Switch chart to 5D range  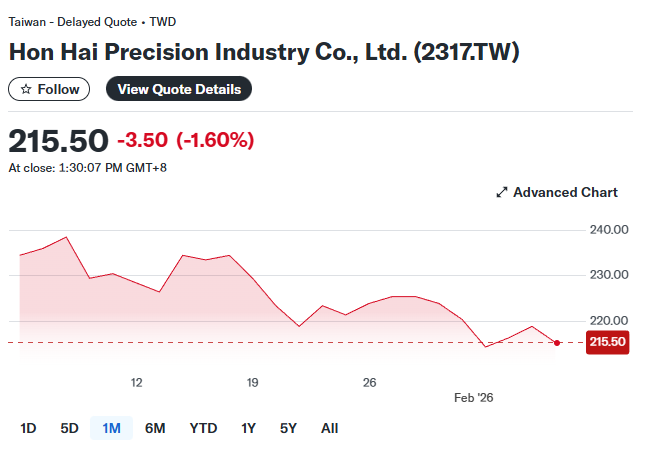[69, 428]
